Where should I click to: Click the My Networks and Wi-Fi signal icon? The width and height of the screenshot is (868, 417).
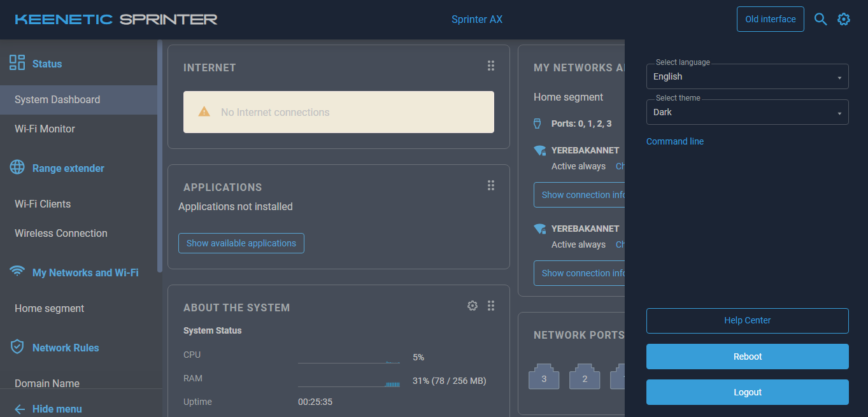[17, 271]
